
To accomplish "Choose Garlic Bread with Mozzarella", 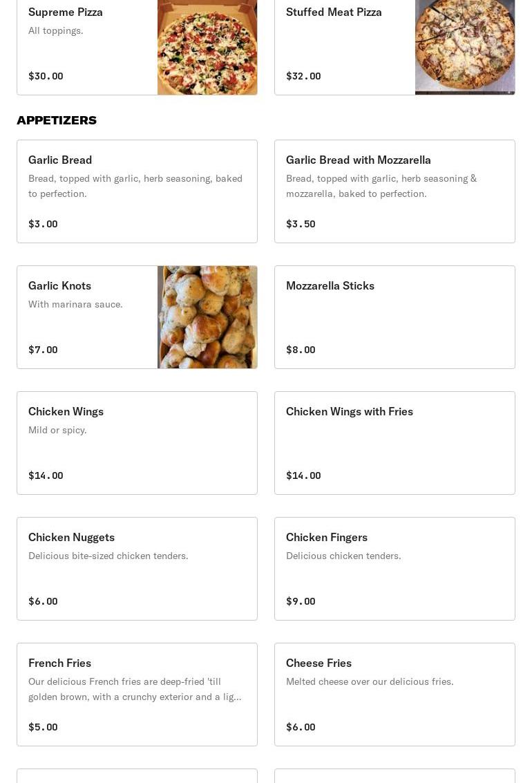I will tap(395, 191).
